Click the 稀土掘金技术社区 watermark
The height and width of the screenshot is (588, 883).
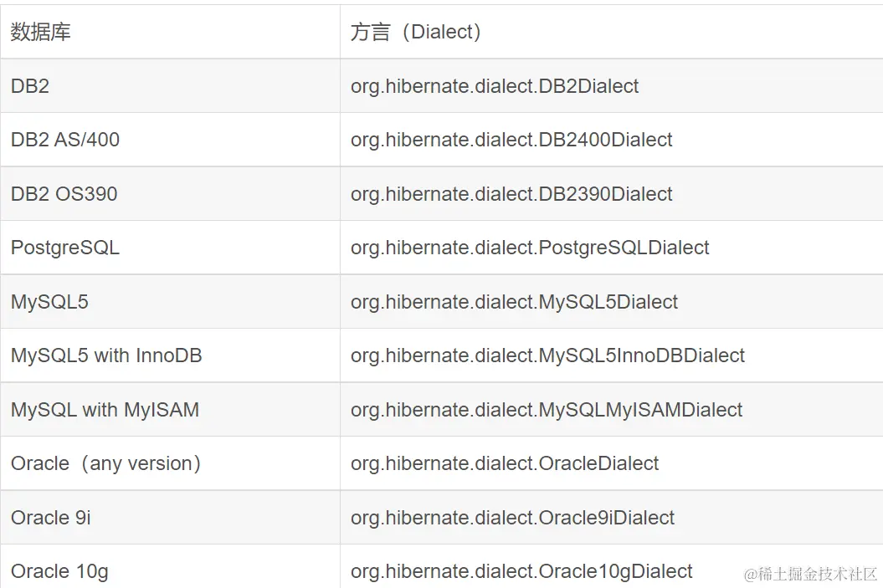pos(810,574)
